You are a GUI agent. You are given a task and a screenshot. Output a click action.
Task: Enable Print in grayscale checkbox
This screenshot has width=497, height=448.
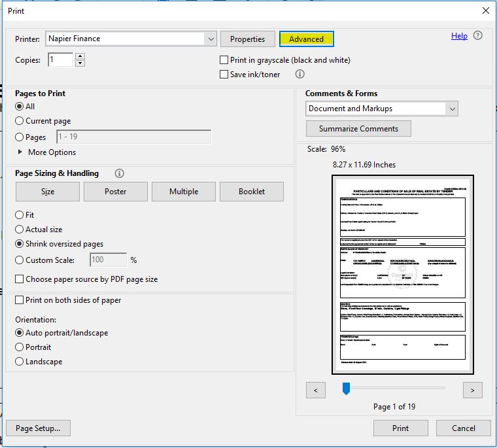(224, 60)
